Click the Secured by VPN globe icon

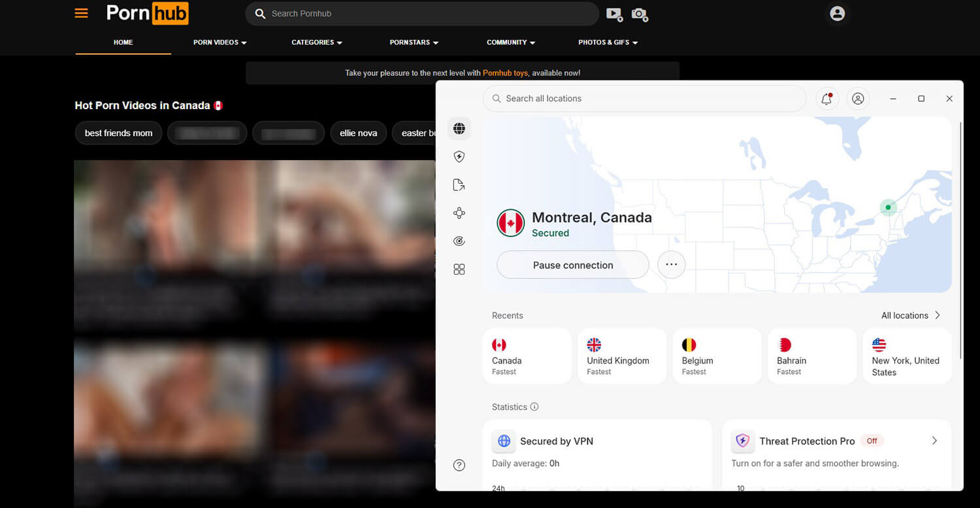point(504,441)
